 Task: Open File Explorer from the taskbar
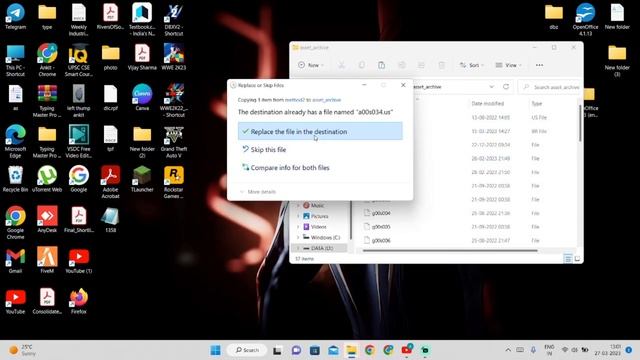[x=351, y=350]
